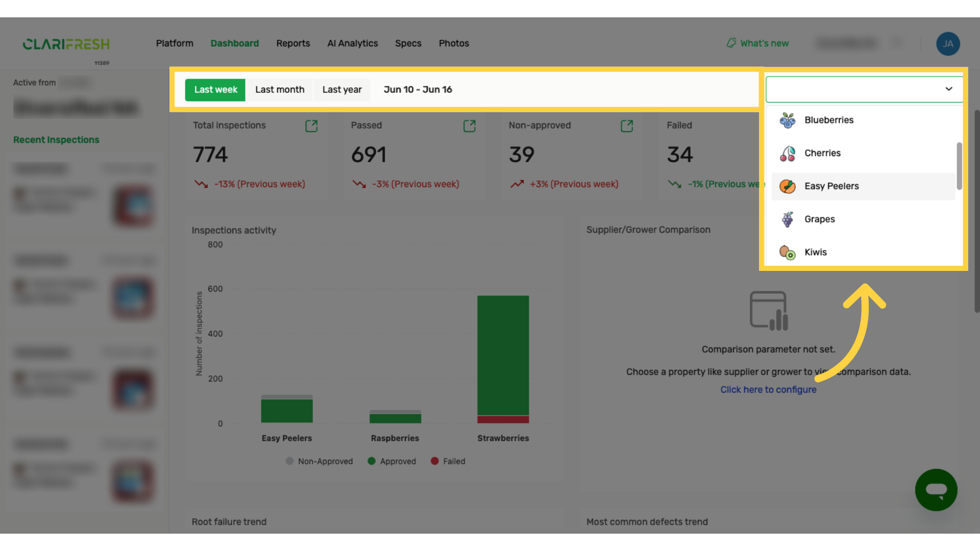Click the 'Click here to configure' link
The image size is (980, 551).
click(x=768, y=390)
